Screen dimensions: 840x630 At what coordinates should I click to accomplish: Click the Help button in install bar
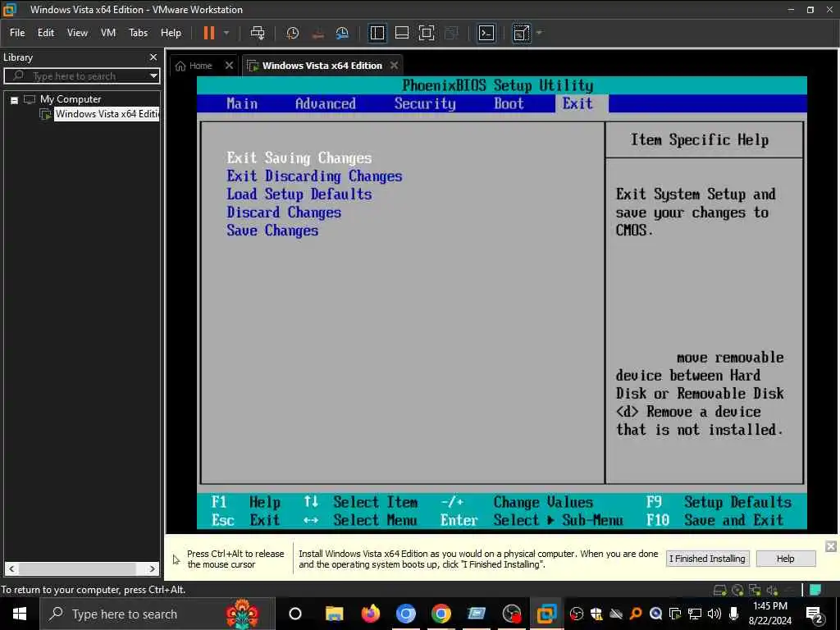(785, 559)
